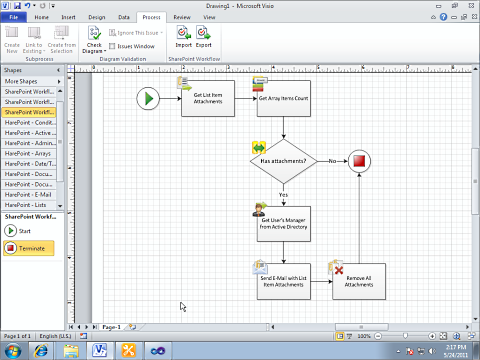Open Windows Explorer folder from taskbar
This screenshot has height=360, width=480.
pyautogui.click(x=71, y=351)
